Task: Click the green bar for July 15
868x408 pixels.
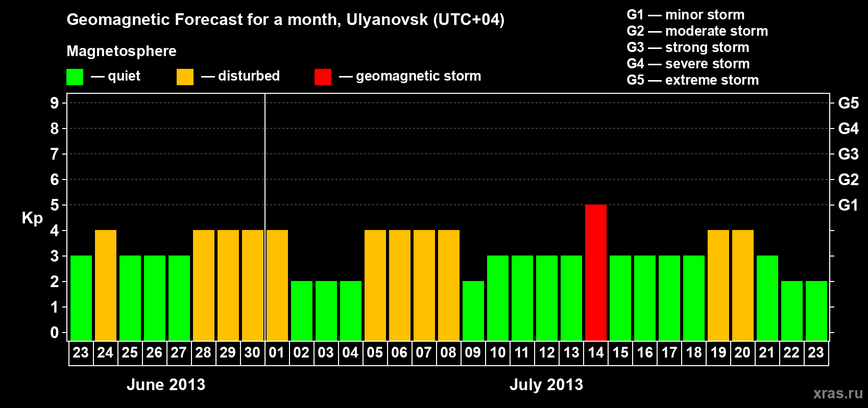Action: (x=620, y=298)
